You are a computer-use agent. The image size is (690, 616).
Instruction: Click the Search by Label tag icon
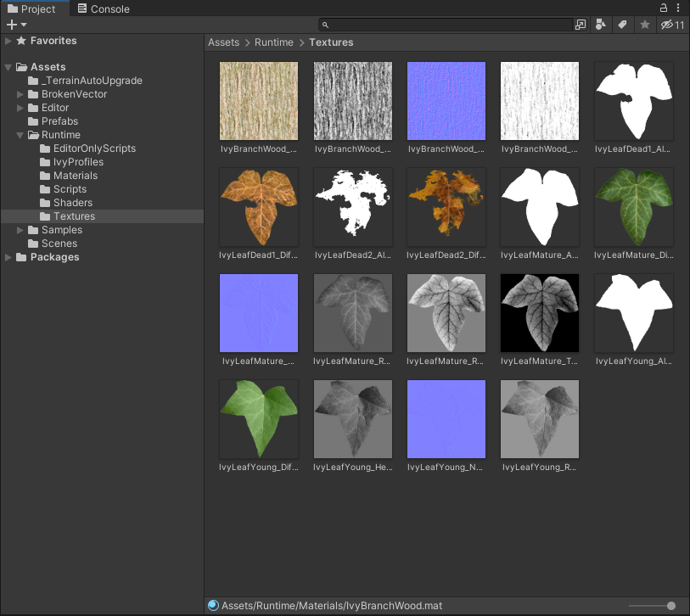(622, 25)
